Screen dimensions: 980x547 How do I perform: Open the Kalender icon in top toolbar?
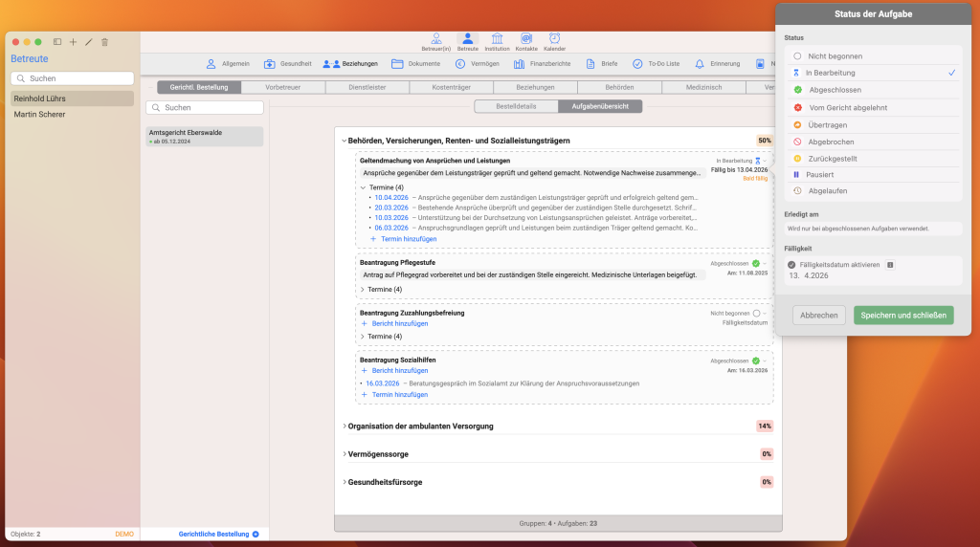click(x=554, y=40)
